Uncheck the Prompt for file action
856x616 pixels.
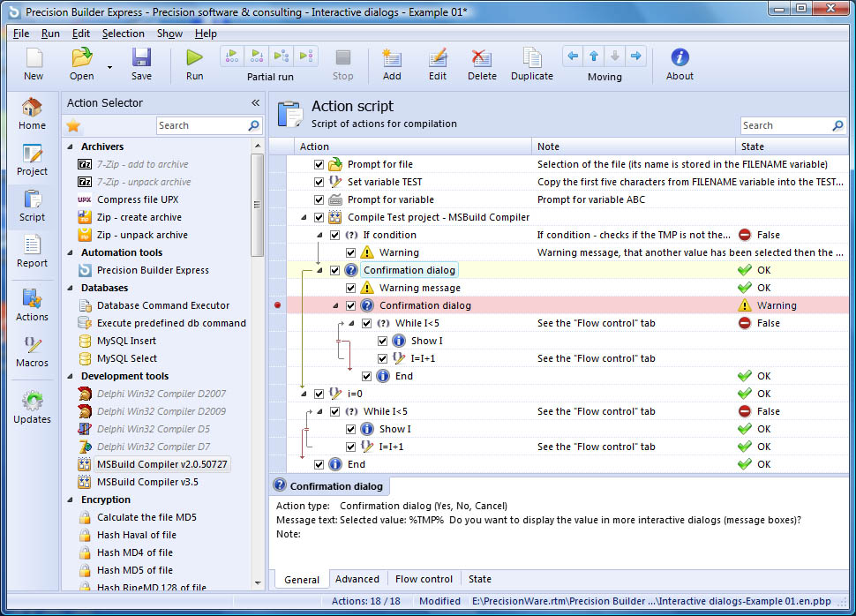pyautogui.click(x=319, y=164)
